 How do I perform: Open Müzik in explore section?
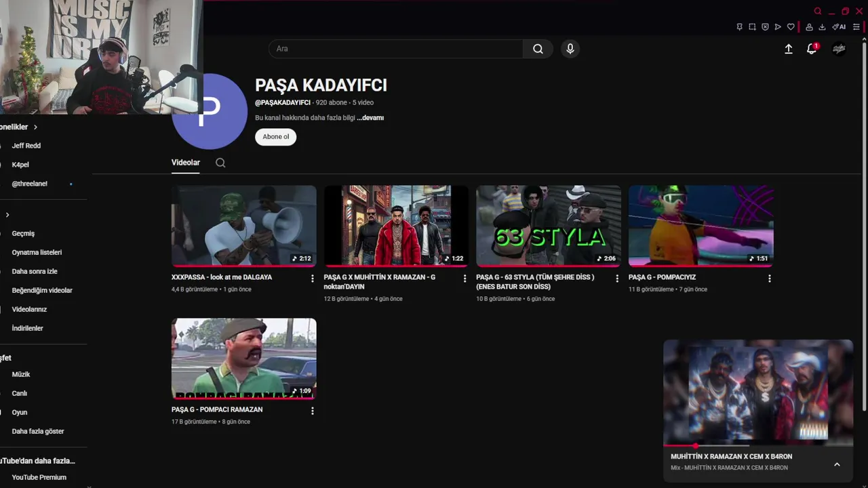click(x=21, y=374)
